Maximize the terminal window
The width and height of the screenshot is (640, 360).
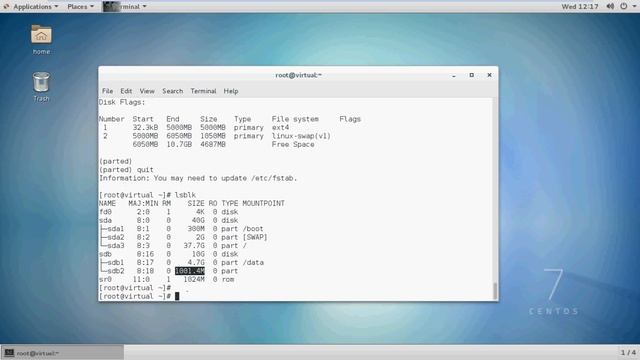pos(471,75)
